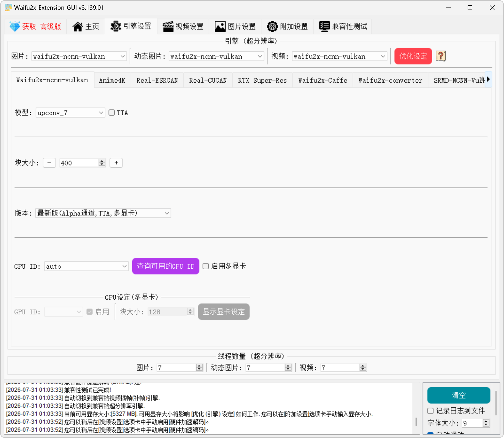Select the RTX Super-Res engine tab
Image resolution: width=504 pixels, height=438 pixels.
262,80
